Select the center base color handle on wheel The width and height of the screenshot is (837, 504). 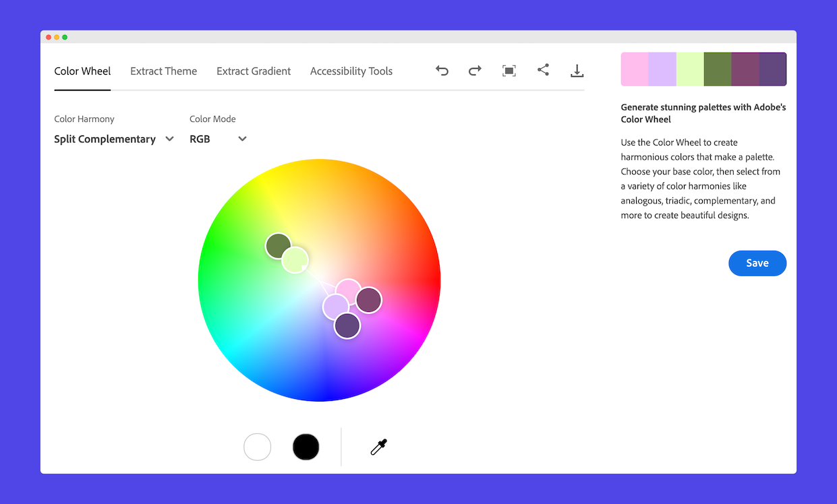pos(349,288)
